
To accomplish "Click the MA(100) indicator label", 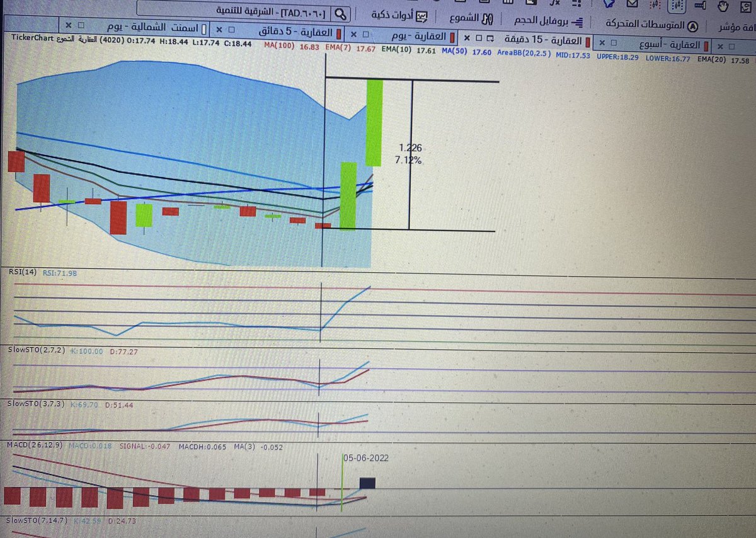I will pyautogui.click(x=279, y=45).
